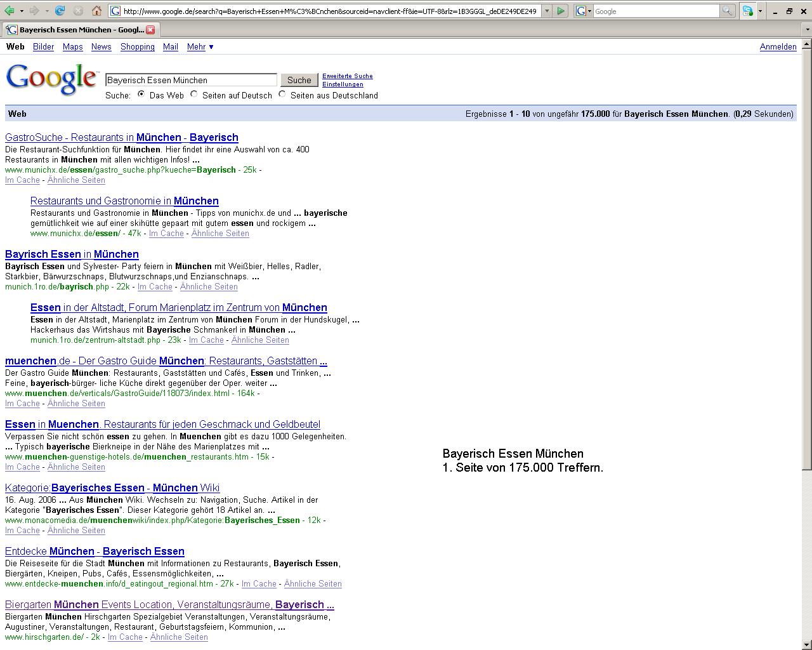Open the Skype toolbar dropdown arrow
The width and height of the screenshot is (812, 650).
[x=760, y=11]
